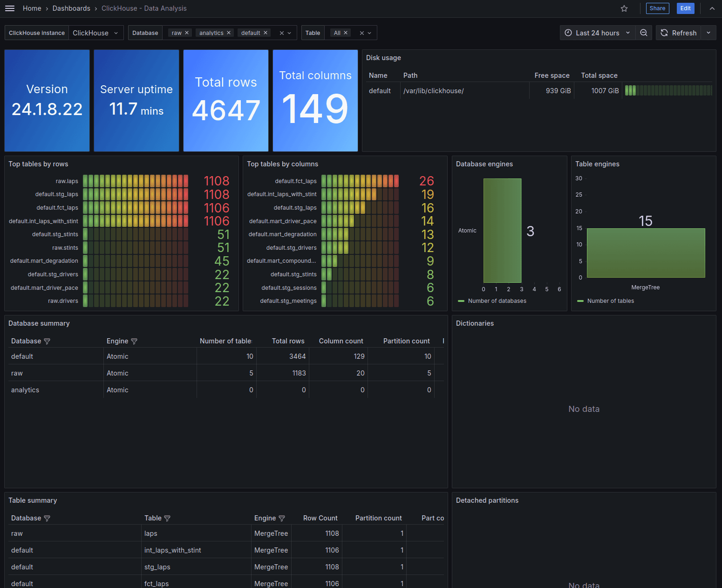722x588 pixels.
Task: Toggle the Number of tables legend series
Action: [610, 301]
